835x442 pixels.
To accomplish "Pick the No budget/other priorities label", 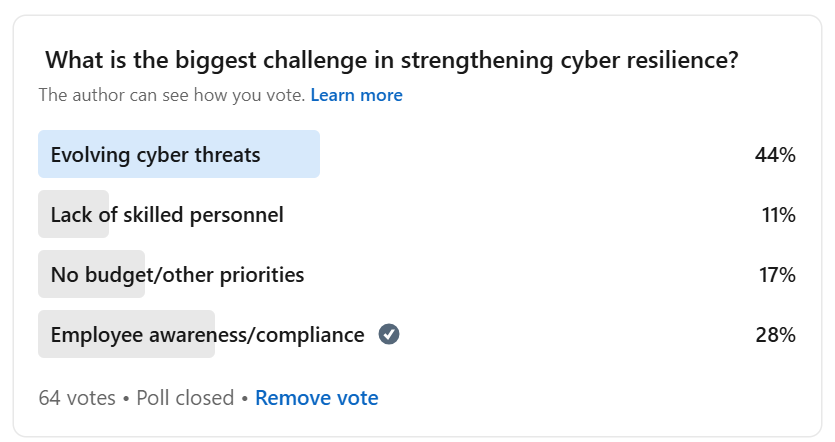I will coord(177,275).
